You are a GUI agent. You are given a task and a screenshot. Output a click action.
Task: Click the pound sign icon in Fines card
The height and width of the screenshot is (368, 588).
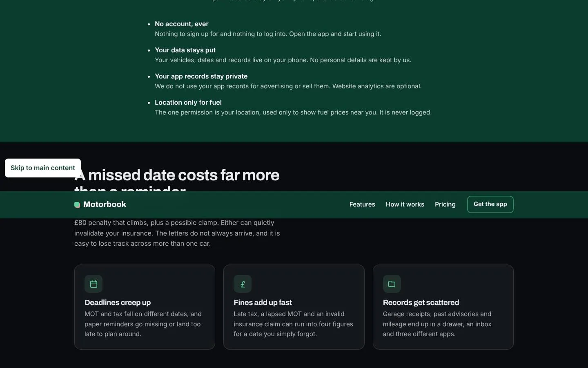[243, 284]
